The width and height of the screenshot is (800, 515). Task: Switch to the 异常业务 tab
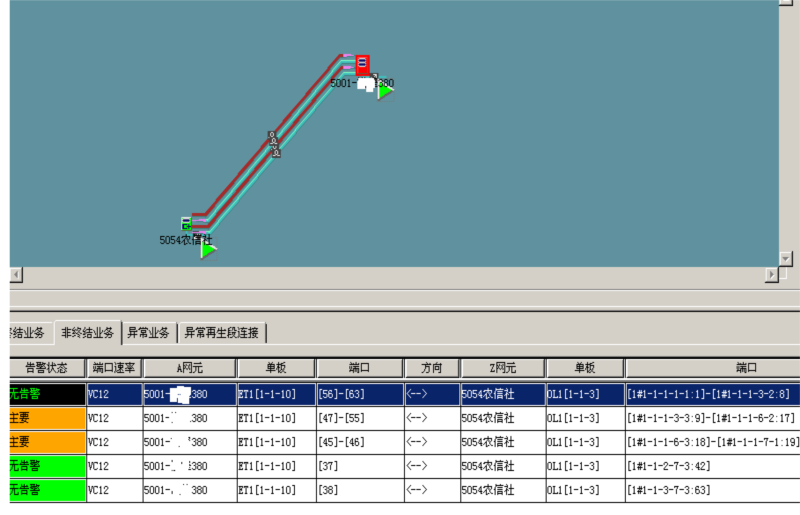[148, 333]
